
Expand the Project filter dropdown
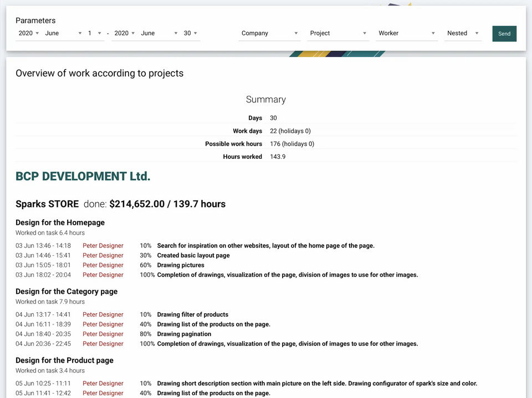[x=338, y=33]
